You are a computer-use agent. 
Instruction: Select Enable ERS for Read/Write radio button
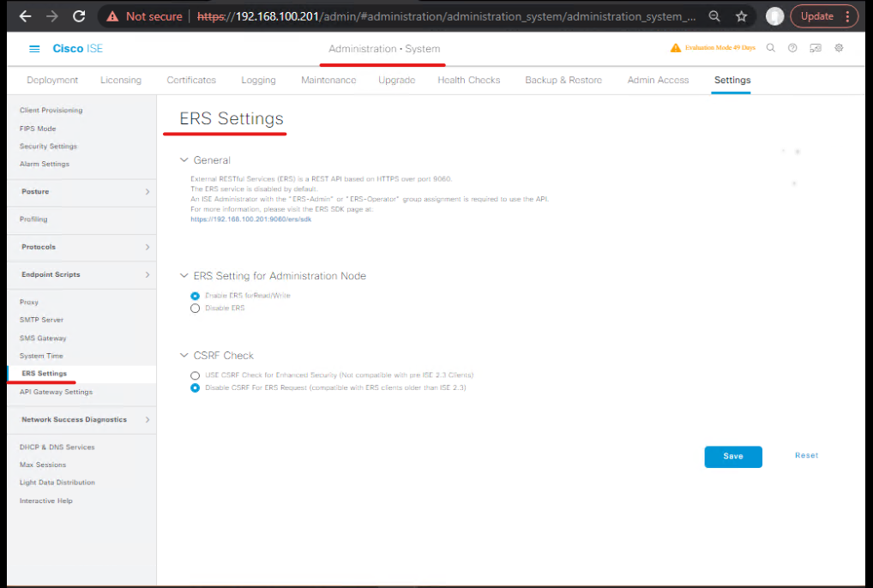click(195, 296)
